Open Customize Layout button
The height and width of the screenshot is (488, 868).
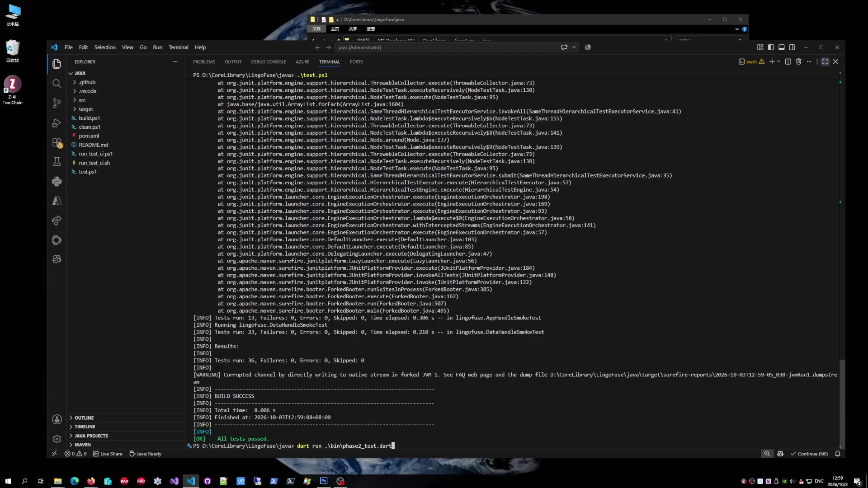(x=760, y=47)
